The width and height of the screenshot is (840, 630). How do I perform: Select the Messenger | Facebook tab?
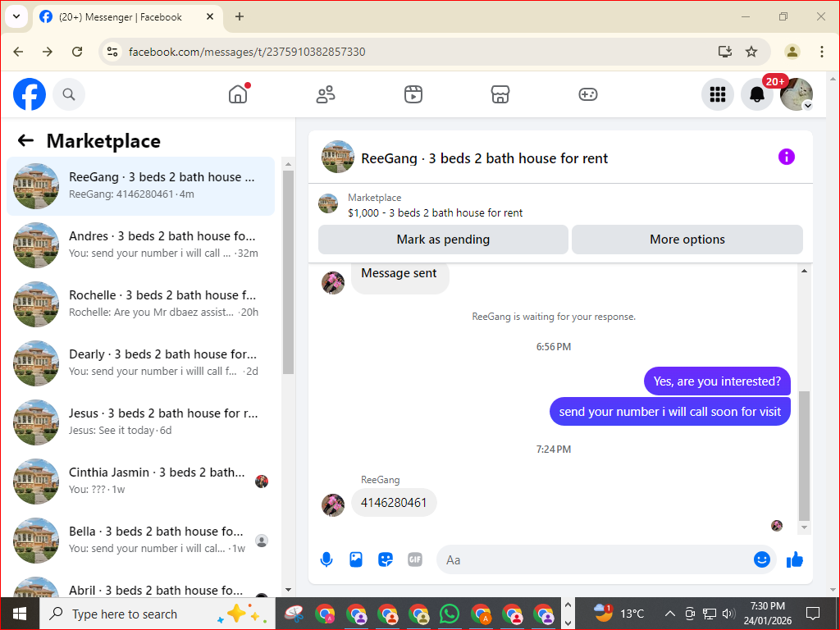pyautogui.click(x=127, y=16)
